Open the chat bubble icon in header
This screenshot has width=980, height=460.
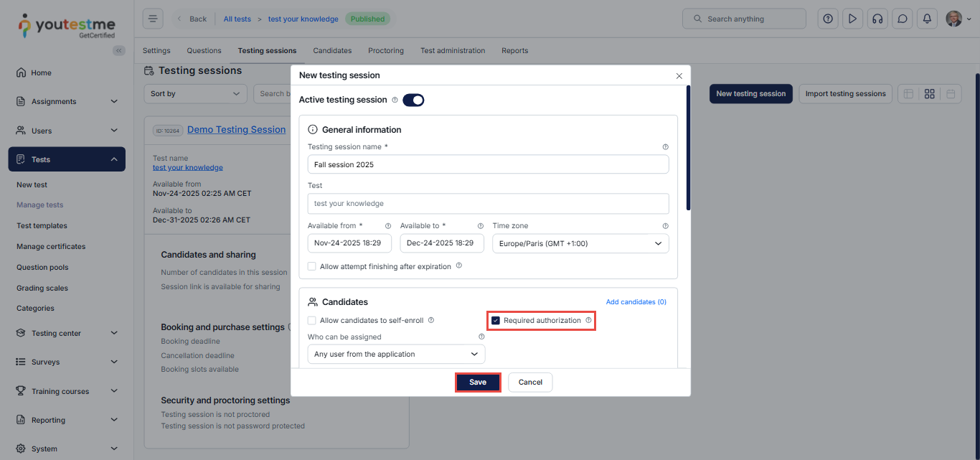pyautogui.click(x=903, y=19)
